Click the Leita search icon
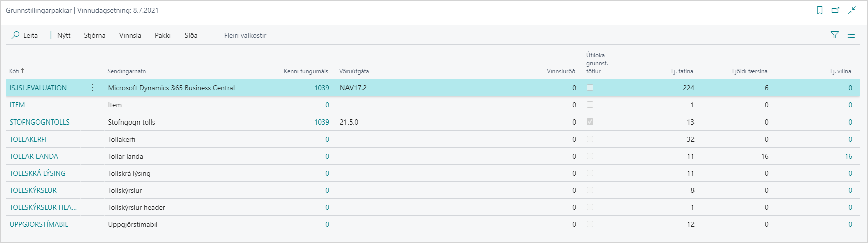The image size is (868, 243). [x=16, y=35]
